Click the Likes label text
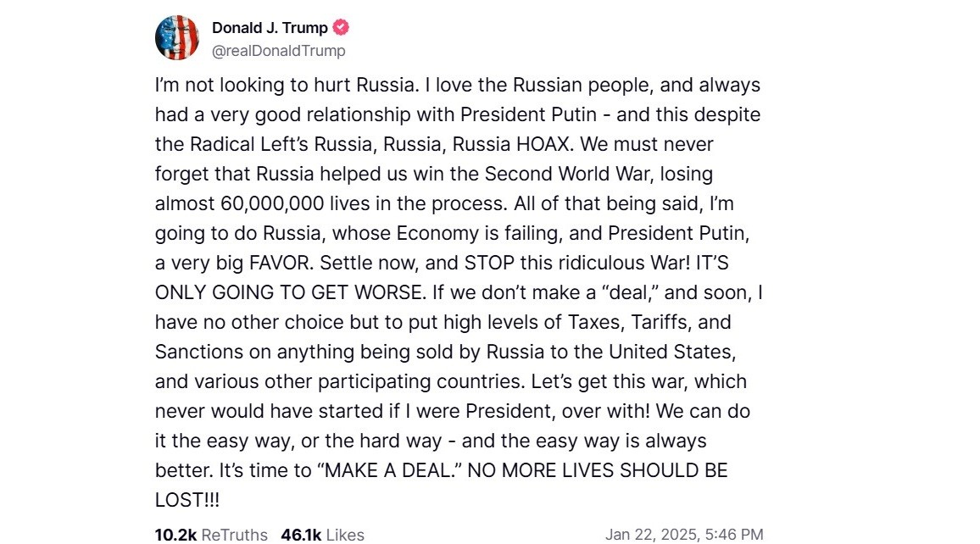Viewport: 980px width, 544px height. click(x=345, y=535)
